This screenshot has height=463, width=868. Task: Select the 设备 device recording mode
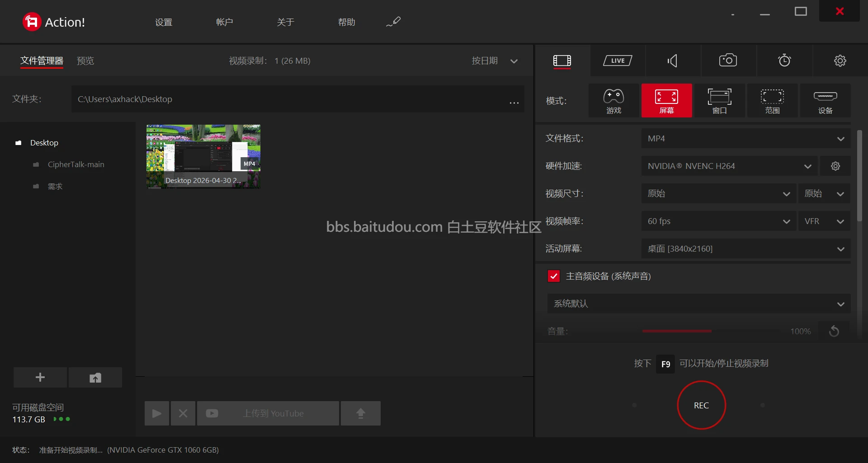click(x=825, y=101)
